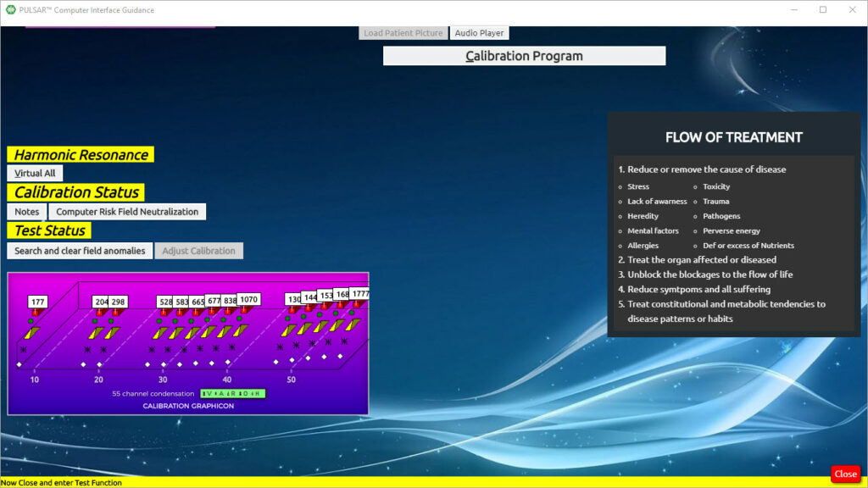Click the red marker beneath the 177 label
The height and width of the screenshot is (488, 868).
point(36,313)
